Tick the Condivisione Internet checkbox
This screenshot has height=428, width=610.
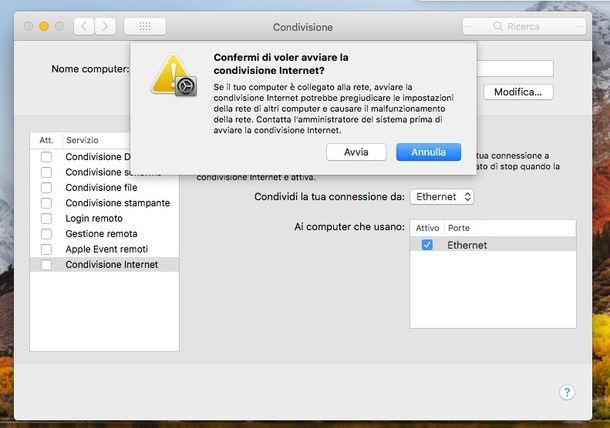pos(46,265)
